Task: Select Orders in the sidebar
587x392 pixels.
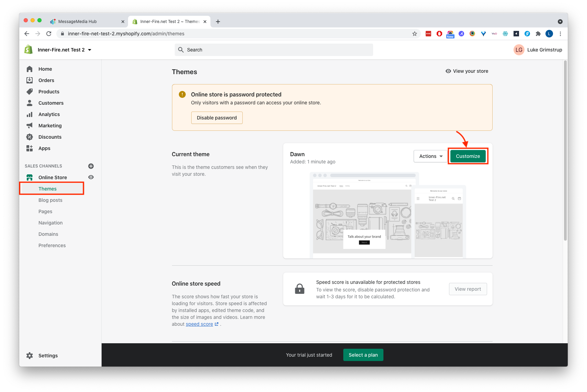Action: (46, 80)
